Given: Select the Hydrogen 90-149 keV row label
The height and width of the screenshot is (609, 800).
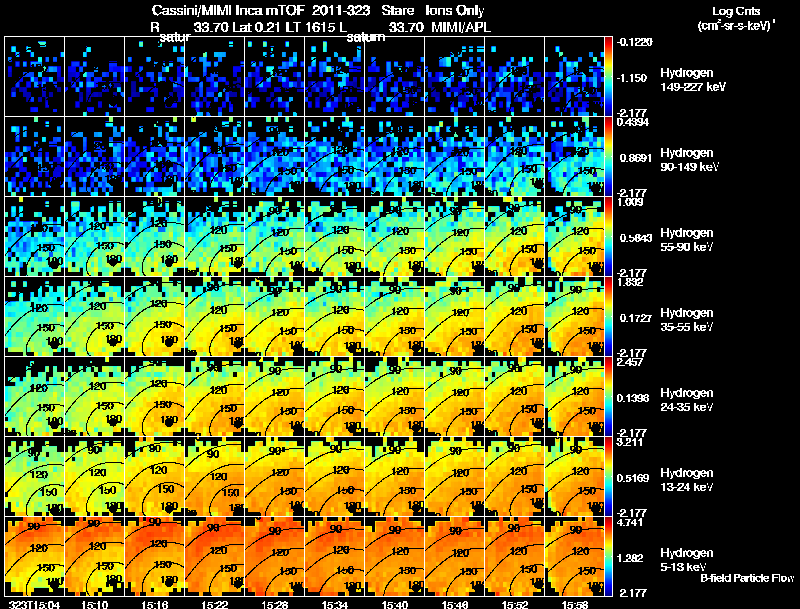Looking at the screenshot, I should [689, 160].
